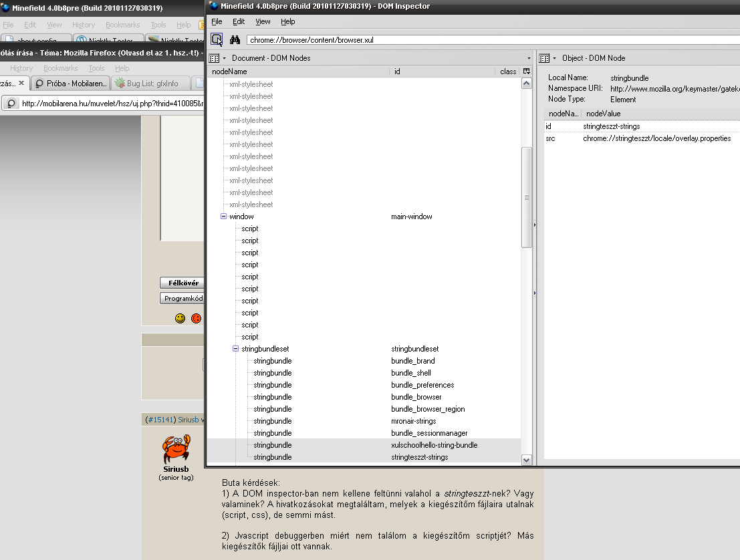Viewport: 740px width, 560px height.
Task: Open File menu in DOM Inspector
Action: tap(217, 21)
